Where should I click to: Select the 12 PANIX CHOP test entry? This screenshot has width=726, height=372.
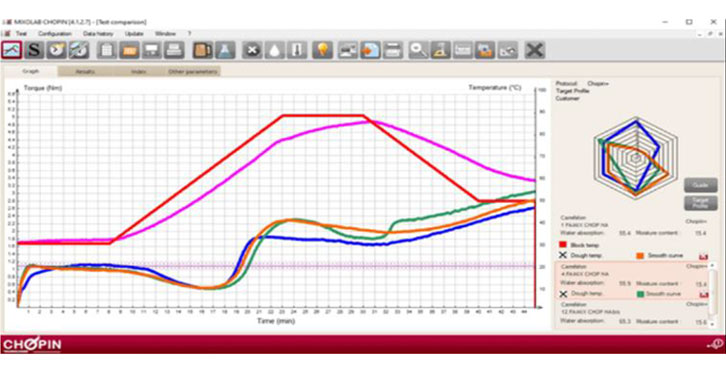(x=633, y=313)
